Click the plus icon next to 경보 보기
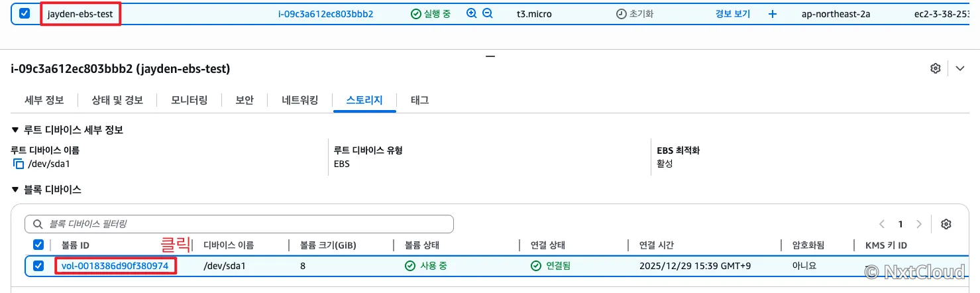This screenshot has width=980, height=293. [773, 13]
